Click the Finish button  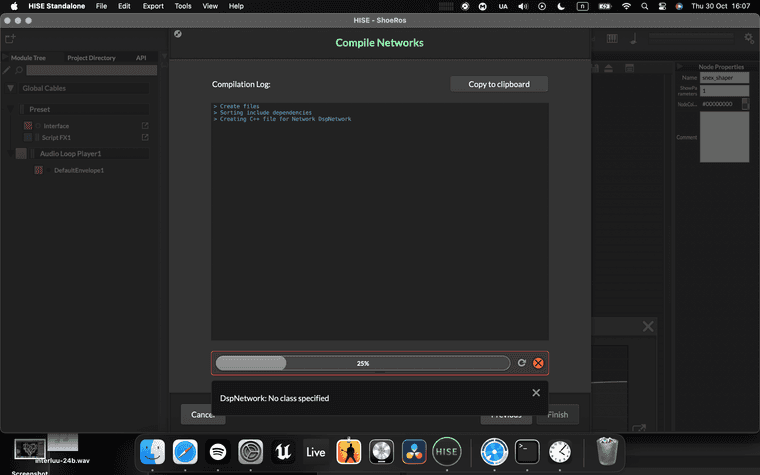[557, 414]
